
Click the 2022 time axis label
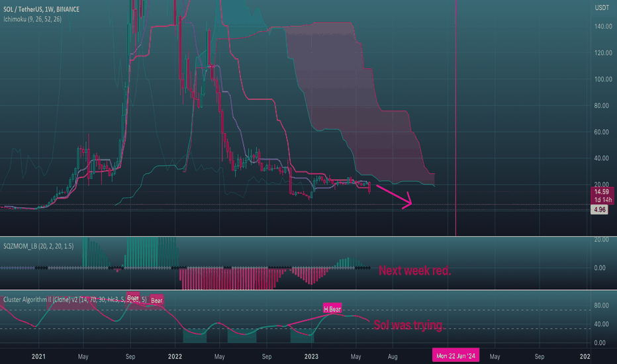pyautogui.click(x=175, y=357)
